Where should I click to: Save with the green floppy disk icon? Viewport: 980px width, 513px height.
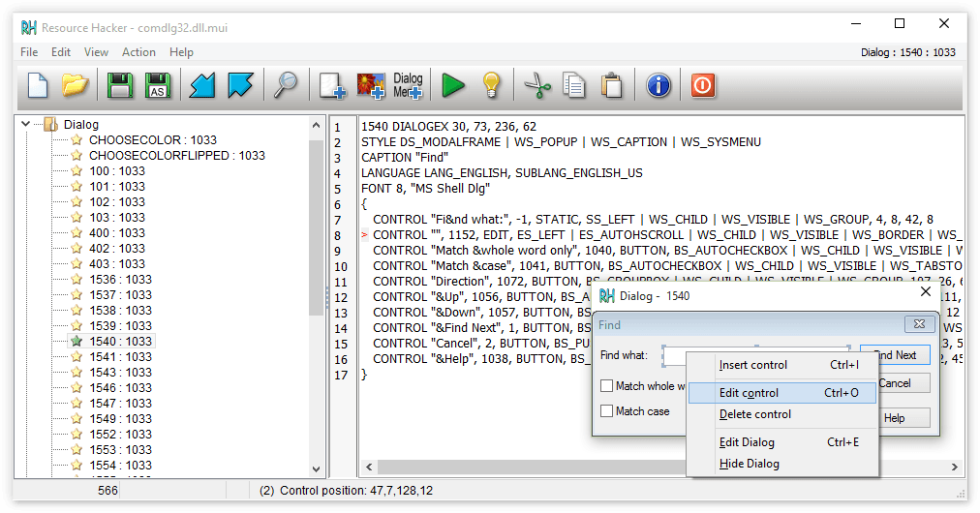119,85
